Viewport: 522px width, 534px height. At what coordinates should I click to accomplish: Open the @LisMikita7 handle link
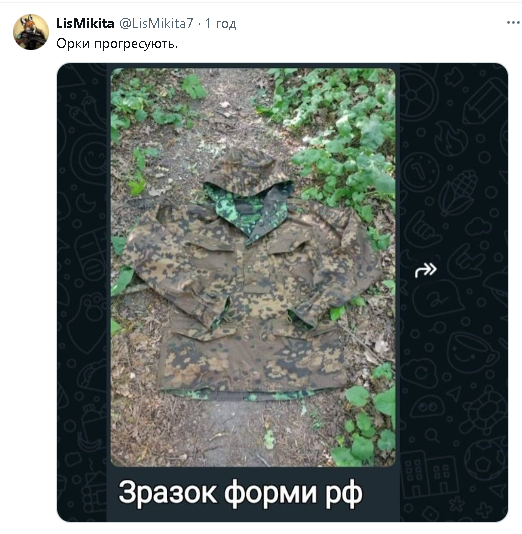[156, 23]
